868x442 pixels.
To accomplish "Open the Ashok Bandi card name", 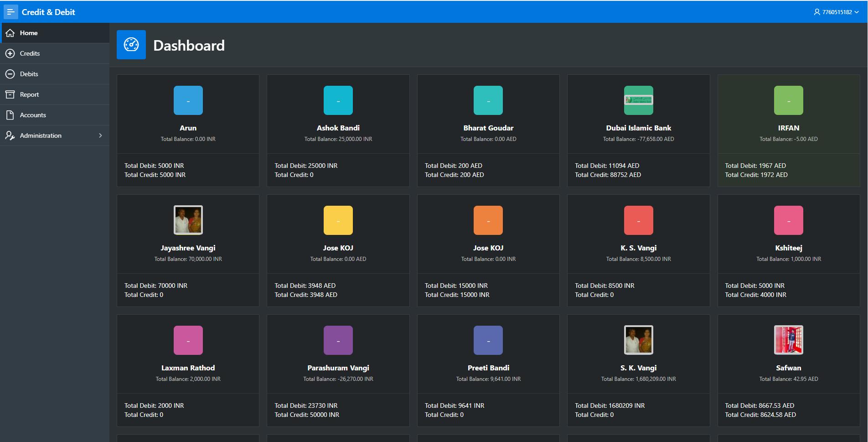I will [338, 128].
